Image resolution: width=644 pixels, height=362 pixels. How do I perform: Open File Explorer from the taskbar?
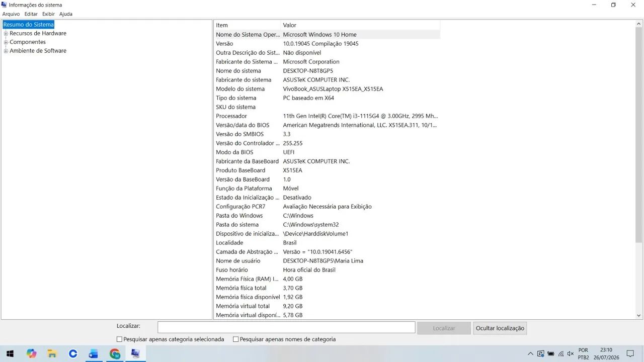(52, 353)
